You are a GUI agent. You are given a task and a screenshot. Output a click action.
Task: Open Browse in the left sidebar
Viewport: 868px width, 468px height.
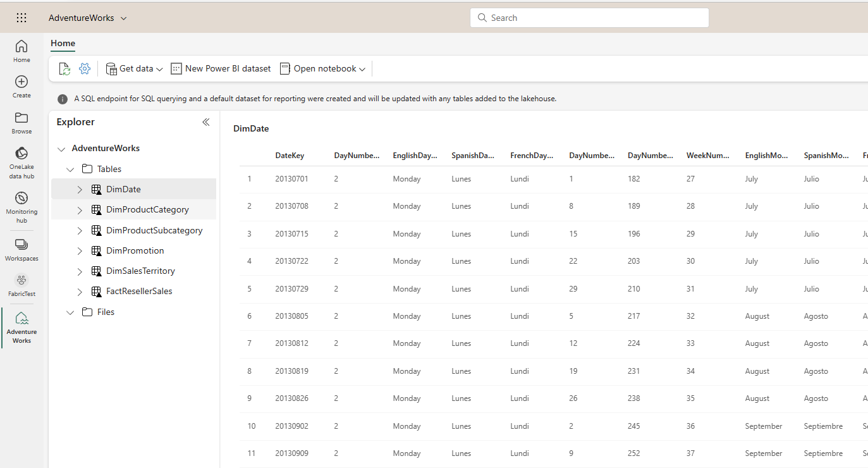[21, 123]
